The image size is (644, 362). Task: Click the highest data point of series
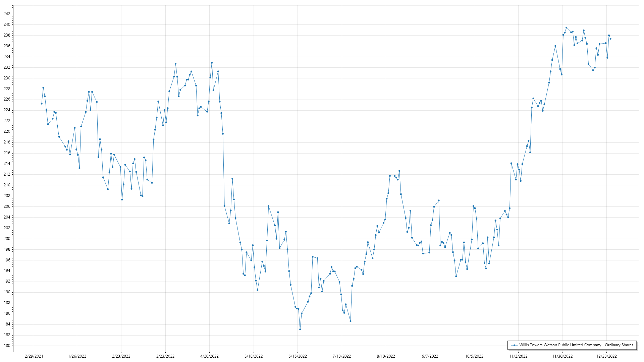(566, 28)
